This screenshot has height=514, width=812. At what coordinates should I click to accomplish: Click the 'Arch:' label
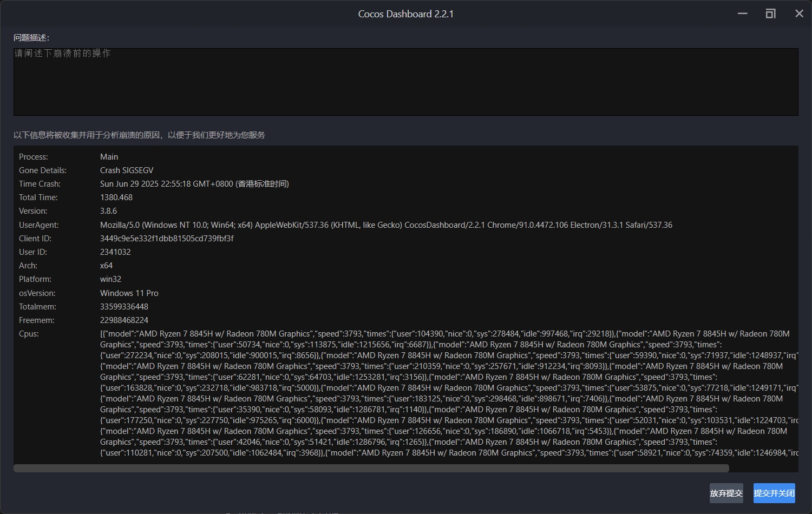pyautogui.click(x=28, y=266)
